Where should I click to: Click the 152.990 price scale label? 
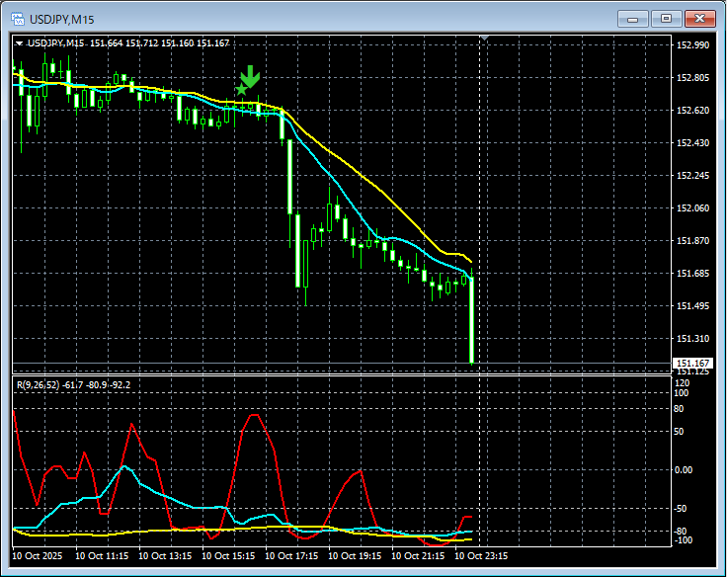(692, 45)
